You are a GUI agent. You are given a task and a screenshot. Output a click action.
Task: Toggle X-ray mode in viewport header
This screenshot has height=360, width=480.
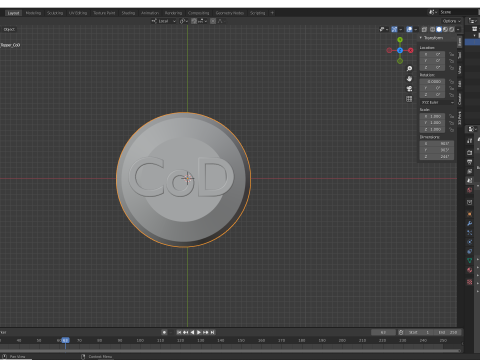[x=424, y=29]
